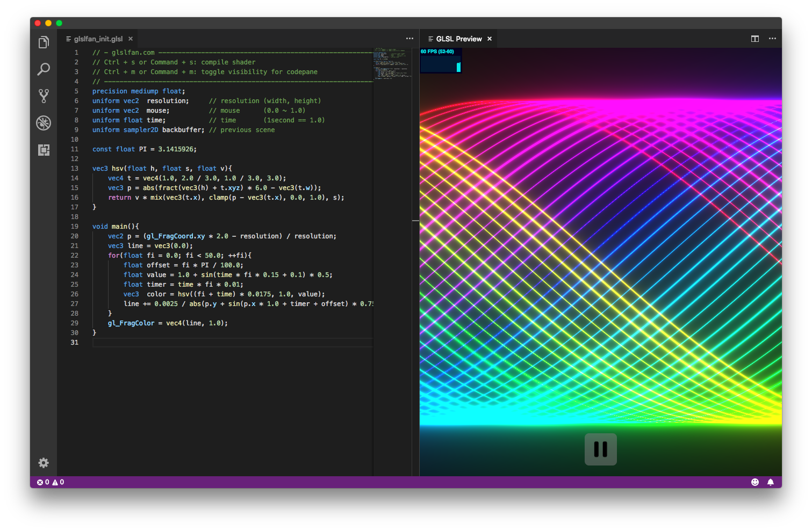Pause the shader preview animation

coord(600,449)
